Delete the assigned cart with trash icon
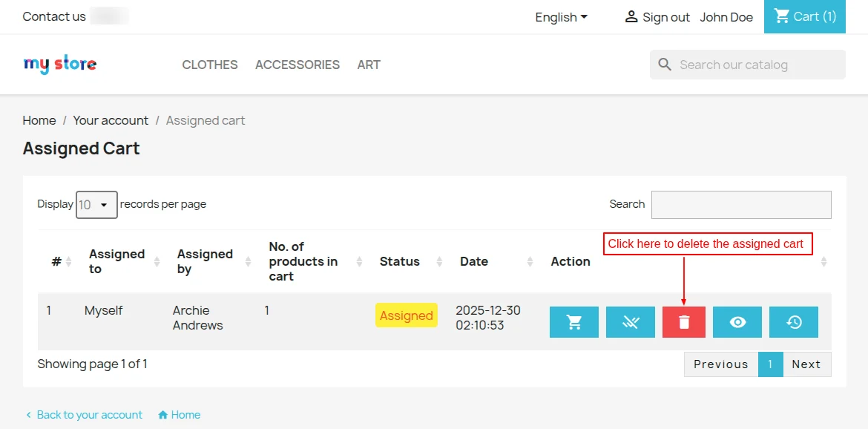This screenshot has width=868, height=429. click(683, 322)
